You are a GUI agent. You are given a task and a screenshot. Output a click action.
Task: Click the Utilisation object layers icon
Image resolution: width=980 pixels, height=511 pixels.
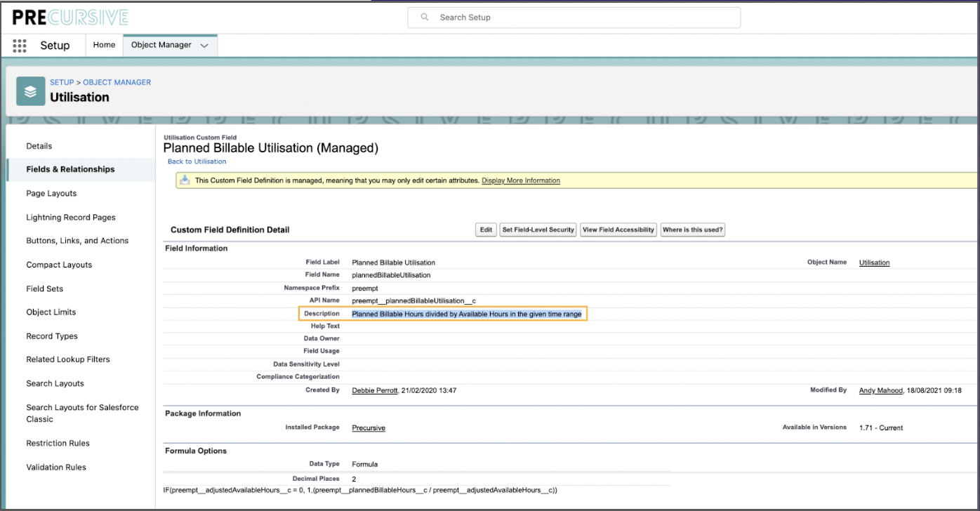tap(30, 91)
